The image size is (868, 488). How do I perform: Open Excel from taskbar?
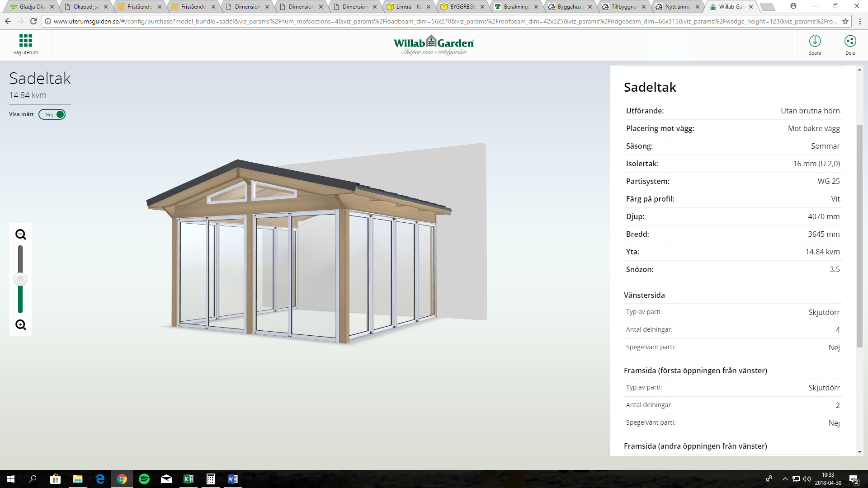(189, 479)
